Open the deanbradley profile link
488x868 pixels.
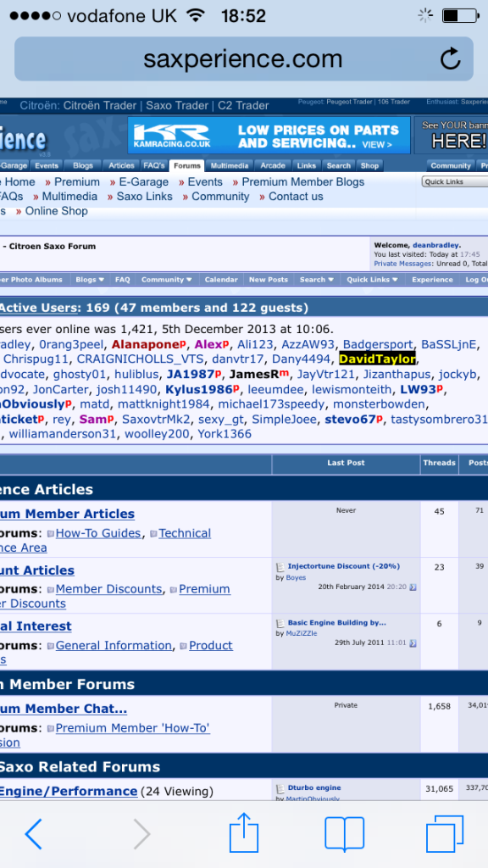tap(435, 245)
